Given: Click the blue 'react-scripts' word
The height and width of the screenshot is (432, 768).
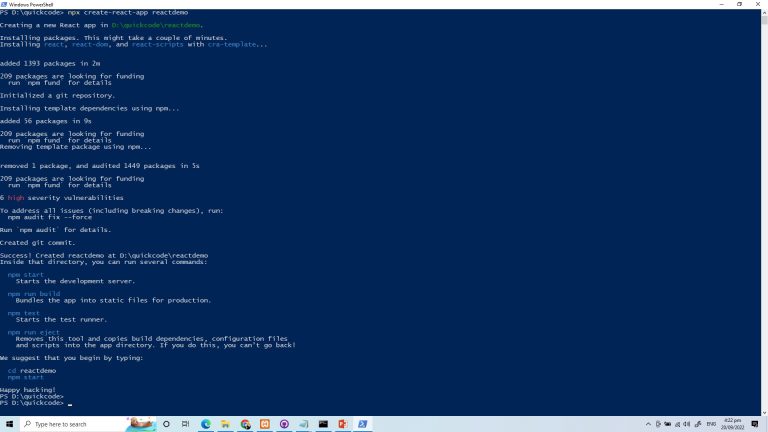Looking at the screenshot, I should pos(158,45).
